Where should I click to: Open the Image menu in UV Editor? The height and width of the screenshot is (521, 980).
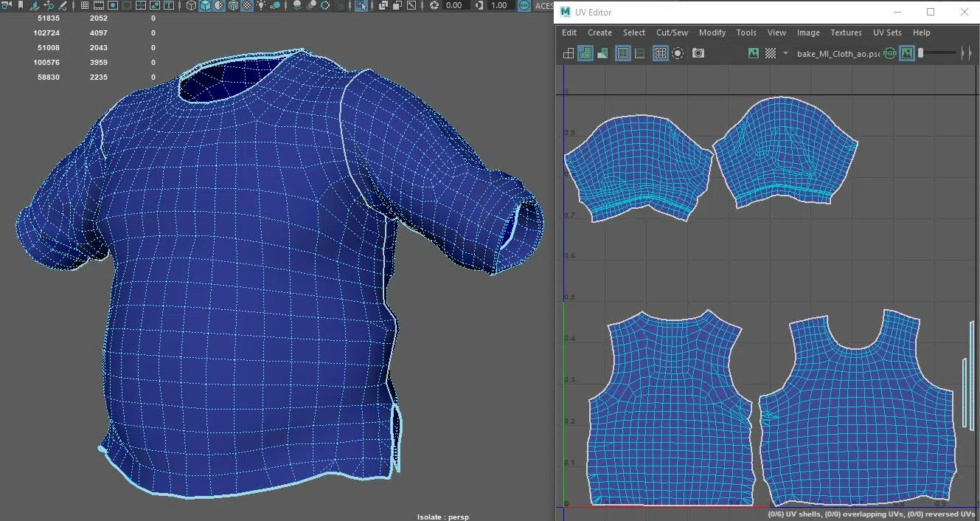tap(808, 32)
